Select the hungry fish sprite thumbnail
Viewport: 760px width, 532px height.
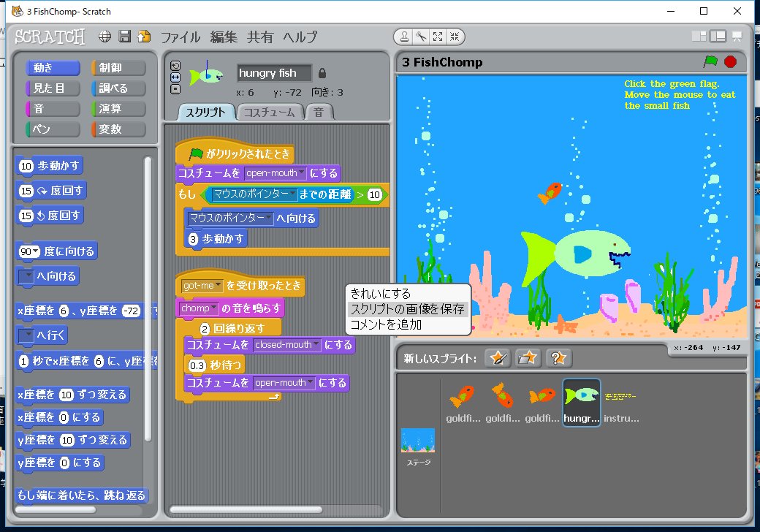pyautogui.click(x=581, y=403)
